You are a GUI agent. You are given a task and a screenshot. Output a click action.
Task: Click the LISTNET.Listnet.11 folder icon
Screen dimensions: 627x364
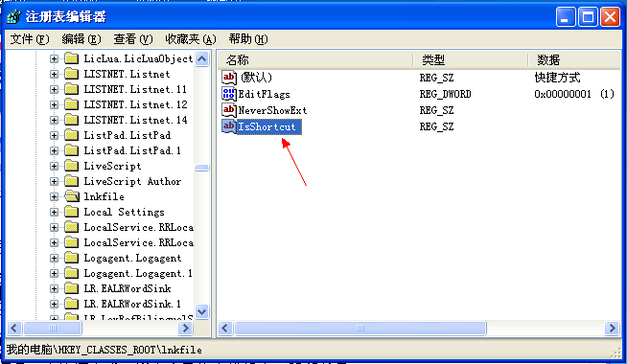(x=71, y=89)
